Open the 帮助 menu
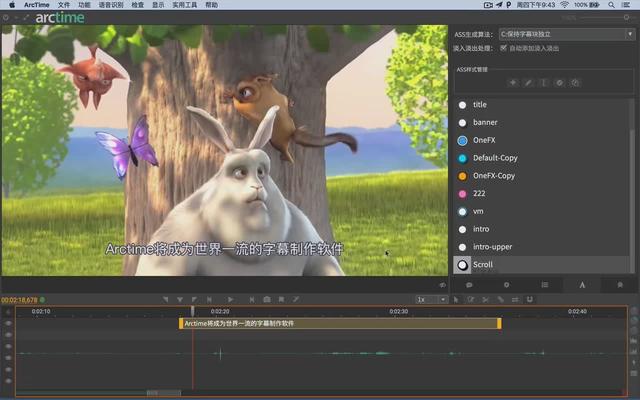The height and width of the screenshot is (400, 640). point(211,5)
